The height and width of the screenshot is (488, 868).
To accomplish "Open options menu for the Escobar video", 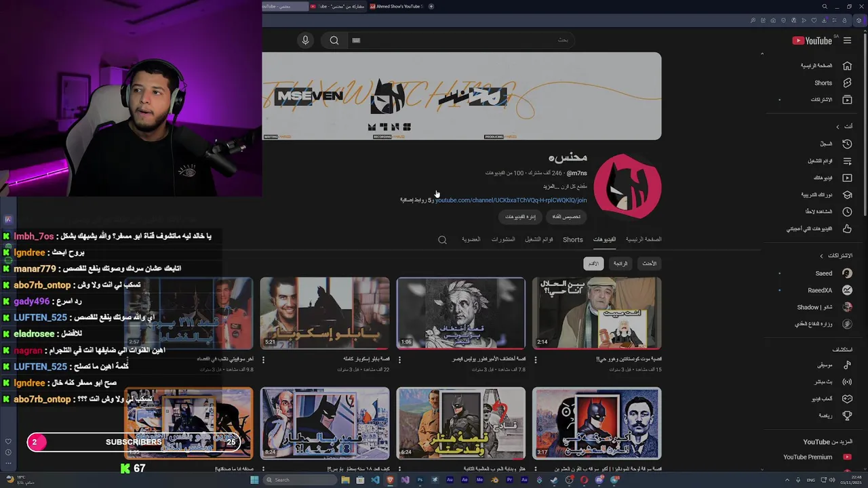I will [263, 360].
